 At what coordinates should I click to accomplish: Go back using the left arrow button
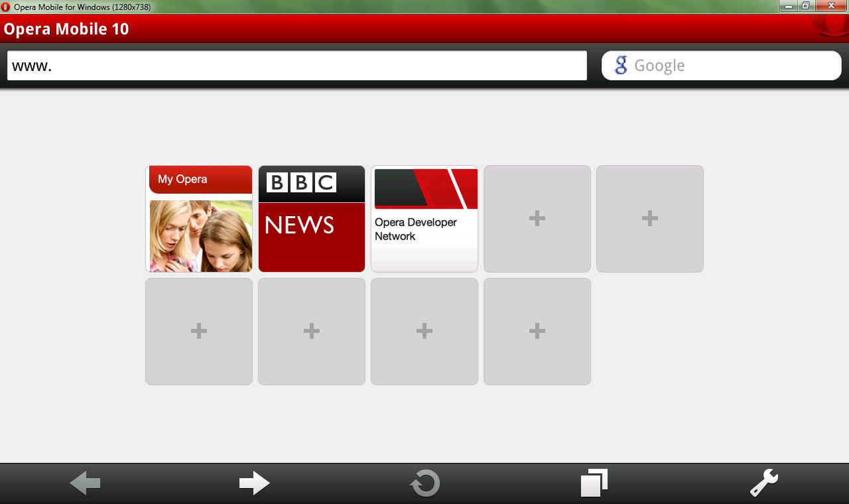coord(85,483)
